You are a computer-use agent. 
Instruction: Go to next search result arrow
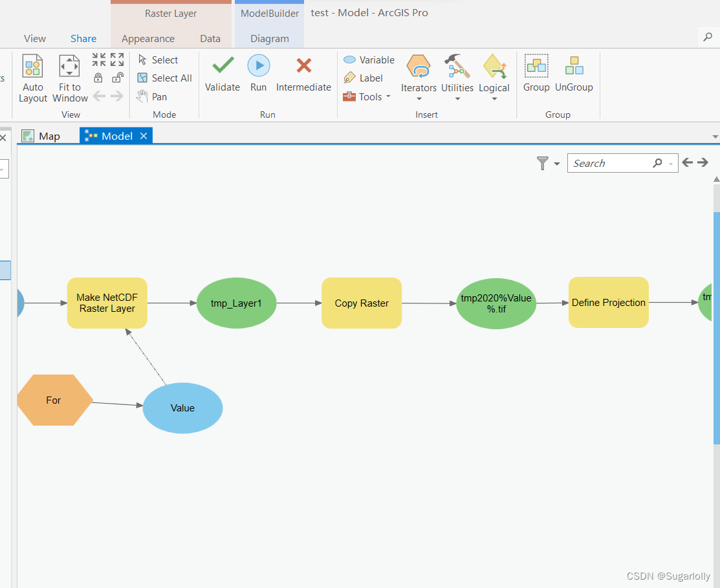point(703,162)
